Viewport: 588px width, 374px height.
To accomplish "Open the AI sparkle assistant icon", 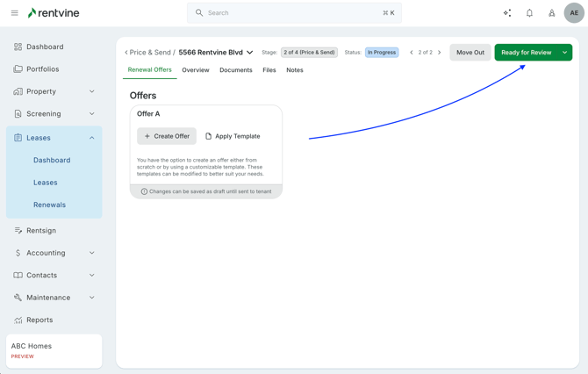I will pos(507,13).
